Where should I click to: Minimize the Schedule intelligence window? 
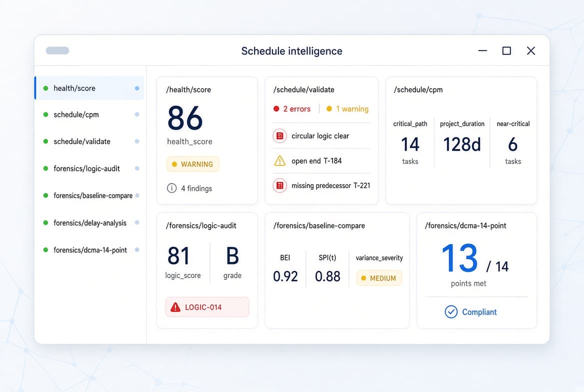(482, 50)
